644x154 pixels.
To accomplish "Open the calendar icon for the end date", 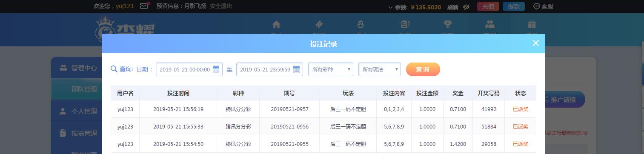I will (296, 69).
